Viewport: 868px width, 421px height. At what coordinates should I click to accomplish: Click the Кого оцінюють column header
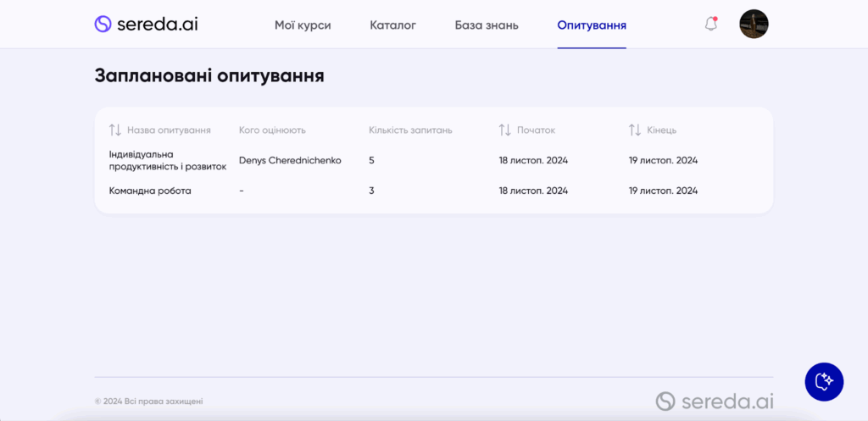click(x=272, y=130)
